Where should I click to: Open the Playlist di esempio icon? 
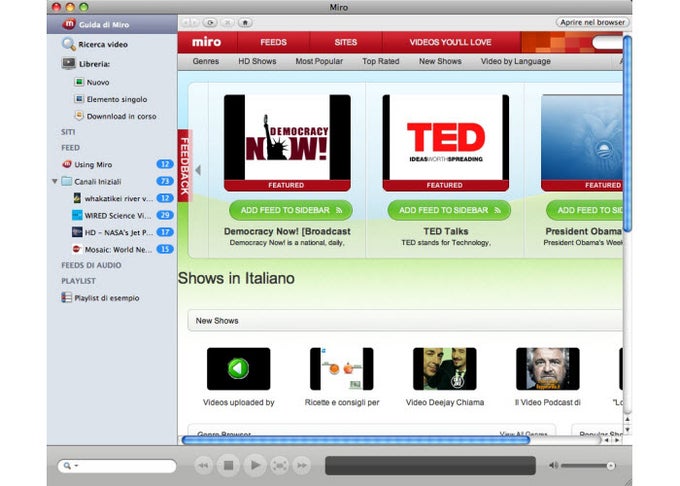(66, 297)
